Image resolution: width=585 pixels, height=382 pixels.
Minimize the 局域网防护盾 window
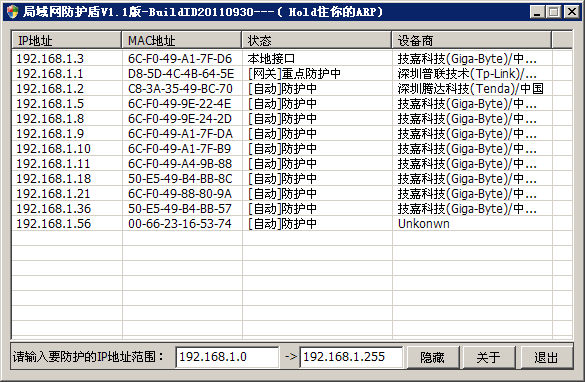[x=537, y=12]
